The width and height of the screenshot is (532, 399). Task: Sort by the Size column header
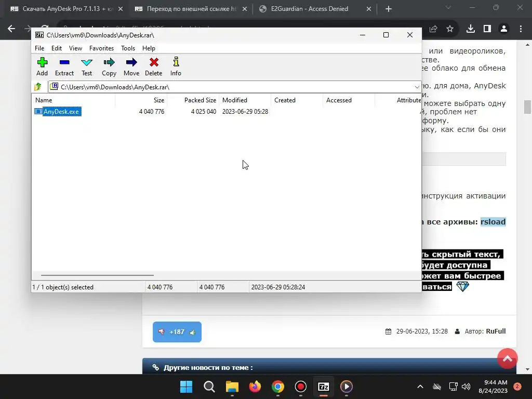(141, 100)
